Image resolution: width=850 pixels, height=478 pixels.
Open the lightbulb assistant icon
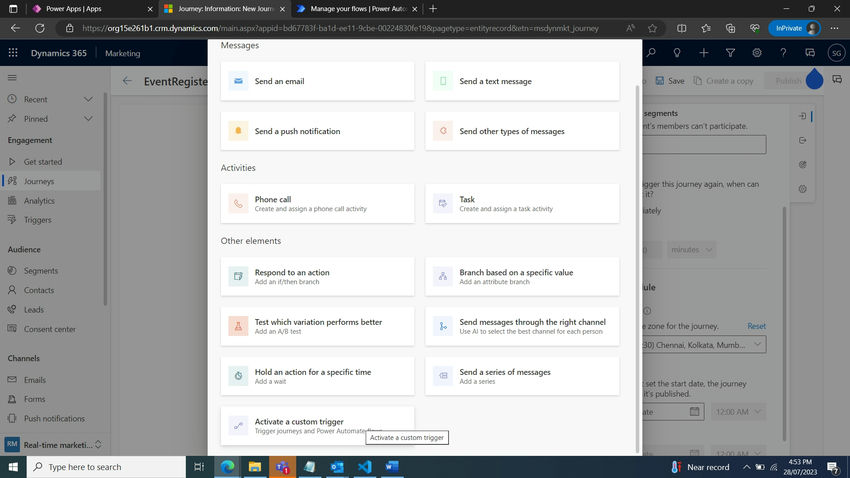coord(677,53)
